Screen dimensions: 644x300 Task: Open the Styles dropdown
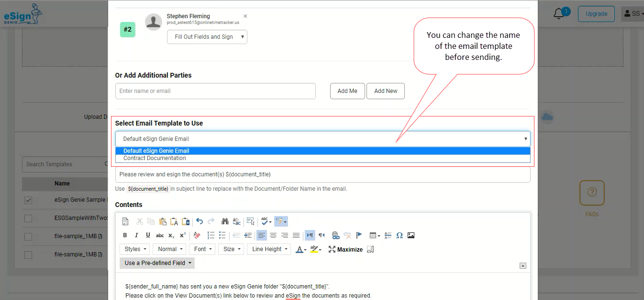(x=135, y=249)
